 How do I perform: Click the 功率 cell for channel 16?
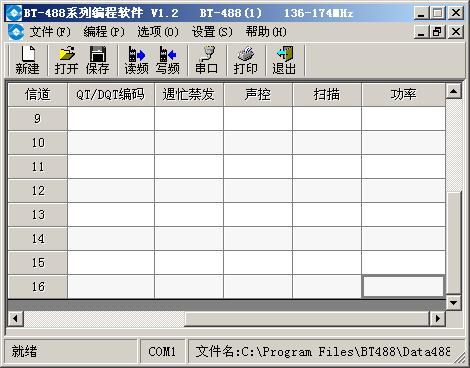404,287
